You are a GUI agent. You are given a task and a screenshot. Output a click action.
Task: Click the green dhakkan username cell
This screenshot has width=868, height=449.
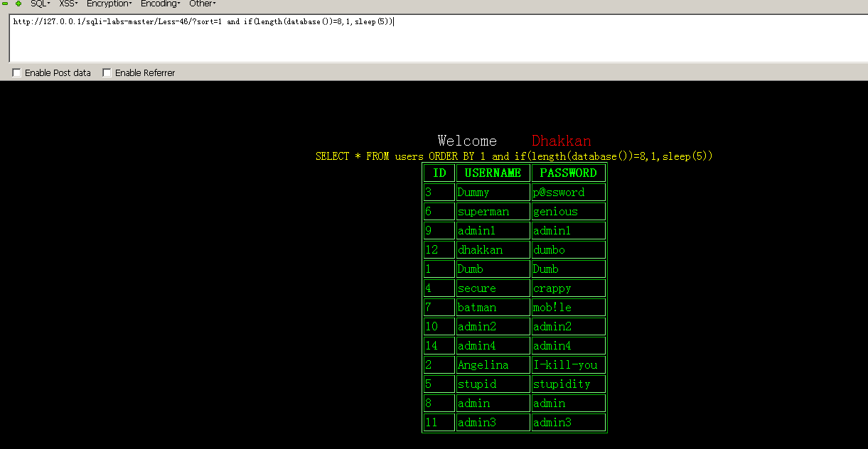tap(493, 250)
